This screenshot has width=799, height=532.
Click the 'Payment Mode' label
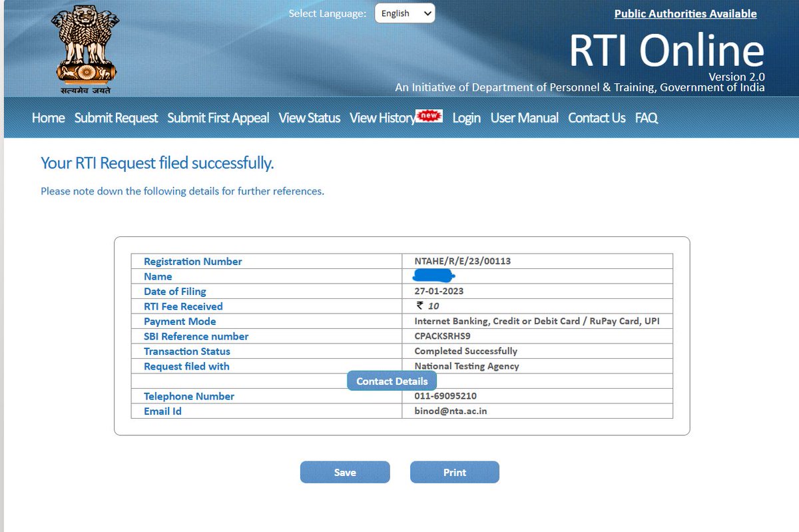tap(180, 322)
